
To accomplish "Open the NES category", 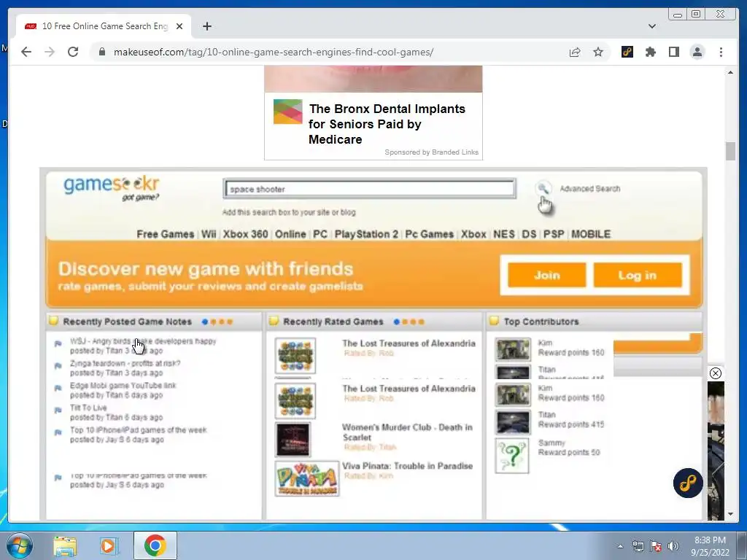I will pyautogui.click(x=503, y=234).
